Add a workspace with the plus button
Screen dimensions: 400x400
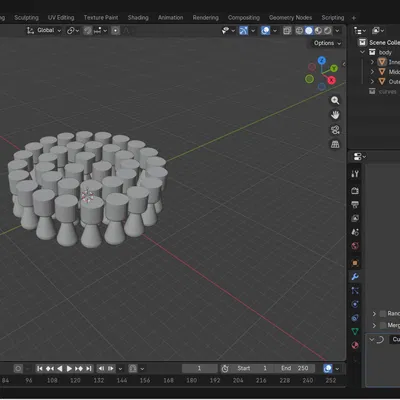point(354,18)
